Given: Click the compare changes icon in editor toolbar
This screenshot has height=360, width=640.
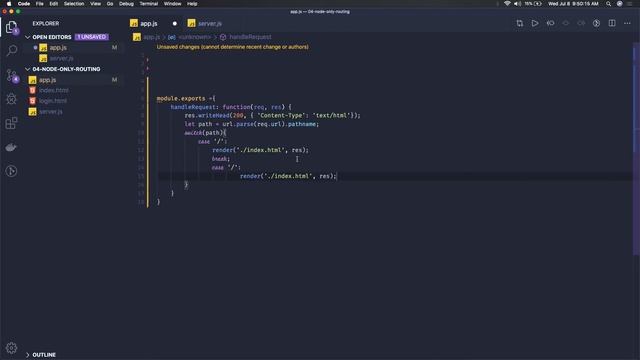Looking at the screenshot, I should click(519, 23).
